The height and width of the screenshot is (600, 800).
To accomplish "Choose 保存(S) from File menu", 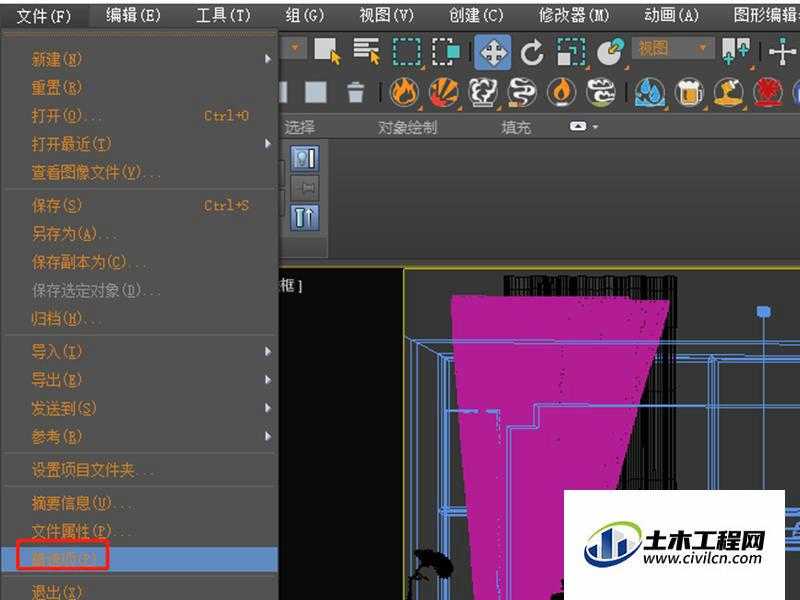I will pos(140,206).
